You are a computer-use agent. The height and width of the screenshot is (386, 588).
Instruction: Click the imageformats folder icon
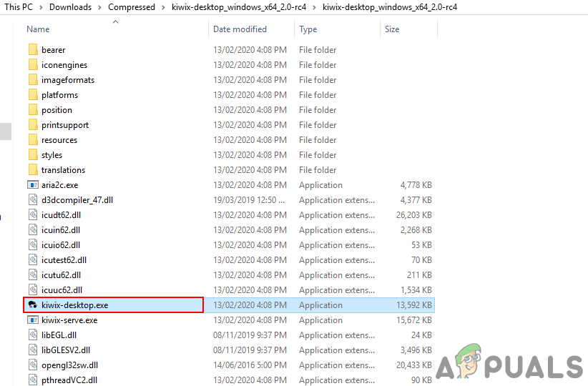coord(33,80)
